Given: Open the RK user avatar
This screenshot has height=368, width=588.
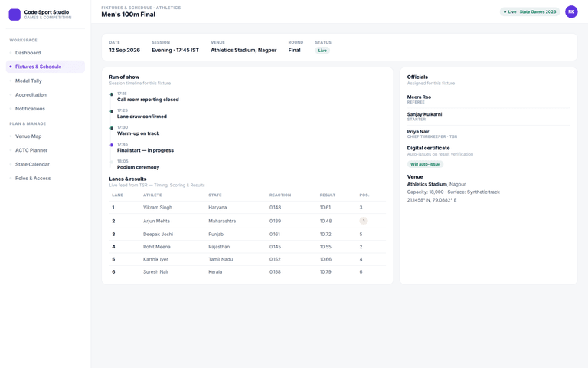Looking at the screenshot, I should (x=571, y=11).
